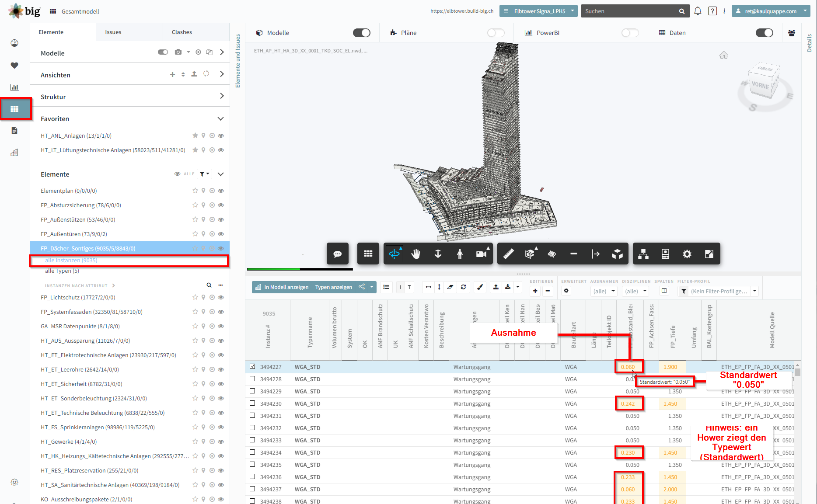Click the search magnifier in top bar

(681, 11)
